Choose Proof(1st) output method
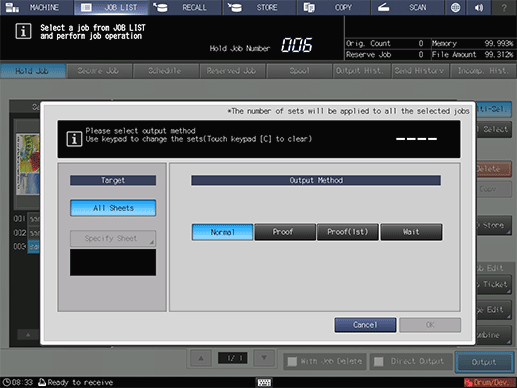Image resolution: width=517 pixels, height=388 pixels. point(348,232)
